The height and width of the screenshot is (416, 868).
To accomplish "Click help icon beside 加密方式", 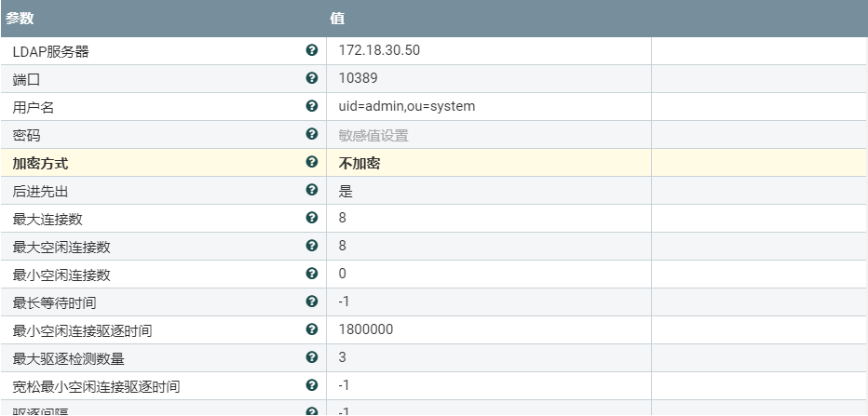I will point(311,163).
